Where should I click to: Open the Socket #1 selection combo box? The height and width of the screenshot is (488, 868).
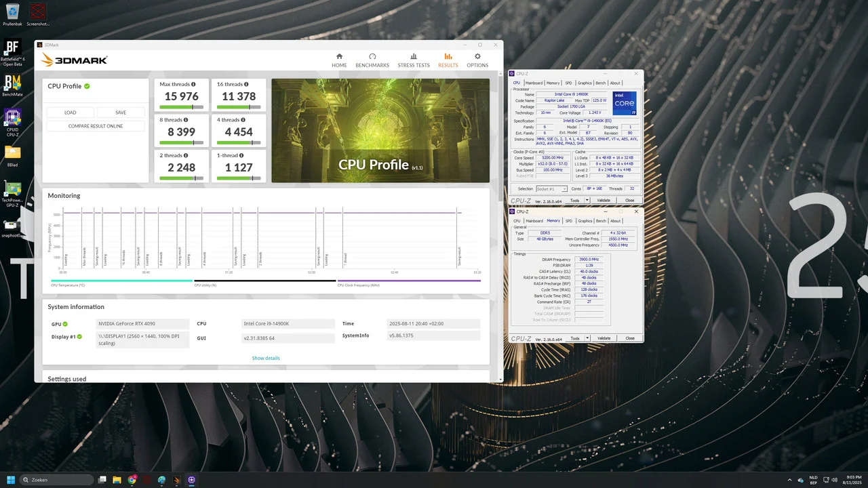pos(551,189)
